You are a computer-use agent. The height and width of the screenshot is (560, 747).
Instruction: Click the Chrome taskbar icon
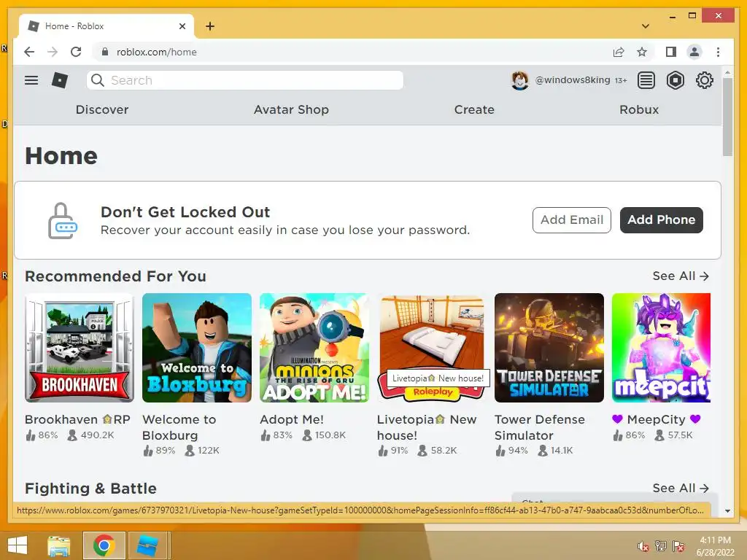tap(104, 545)
